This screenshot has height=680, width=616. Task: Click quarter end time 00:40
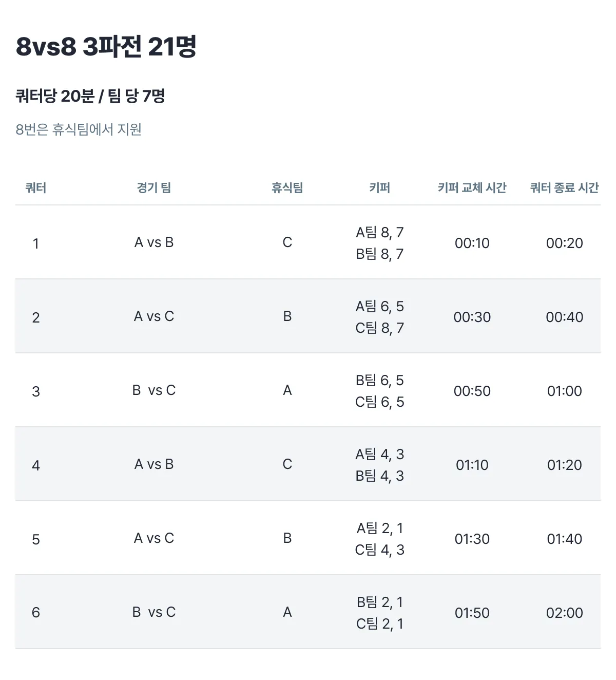pos(565,317)
